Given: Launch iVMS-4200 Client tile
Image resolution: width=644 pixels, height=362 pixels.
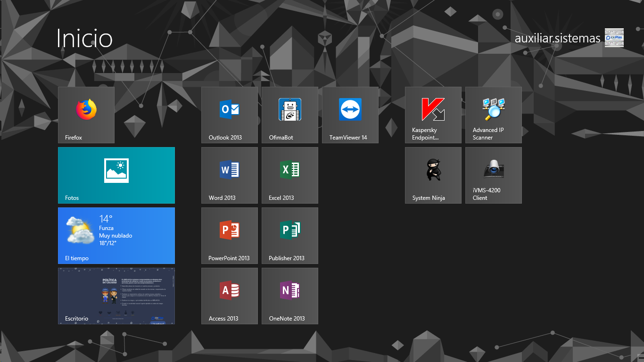Looking at the screenshot, I should [494, 175].
